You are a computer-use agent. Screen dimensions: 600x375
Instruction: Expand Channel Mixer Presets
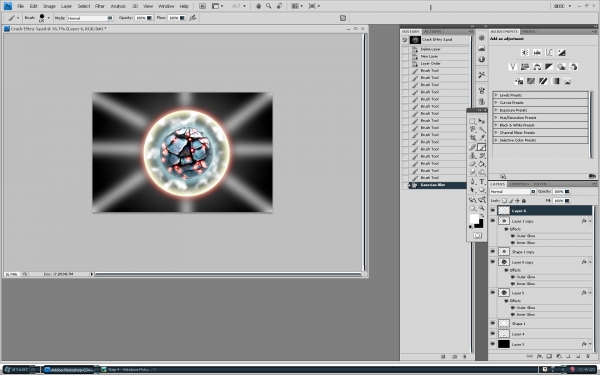click(x=496, y=132)
